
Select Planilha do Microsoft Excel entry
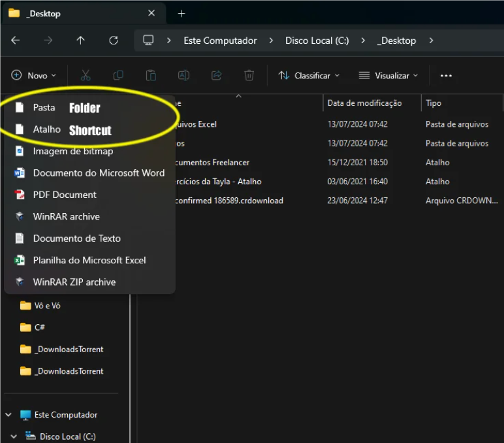click(x=89, y=260)
